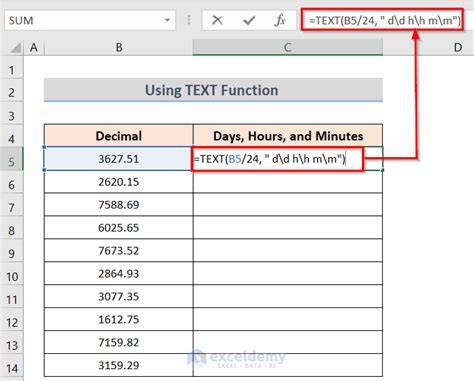Expand the Name Box dropdown arrow
Viewport: 474px width, 381px height.
pyautogui.click(x=167, y=20)
